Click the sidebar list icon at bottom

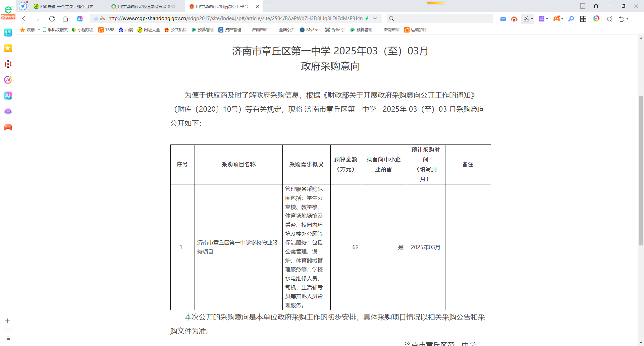point(8,338)
